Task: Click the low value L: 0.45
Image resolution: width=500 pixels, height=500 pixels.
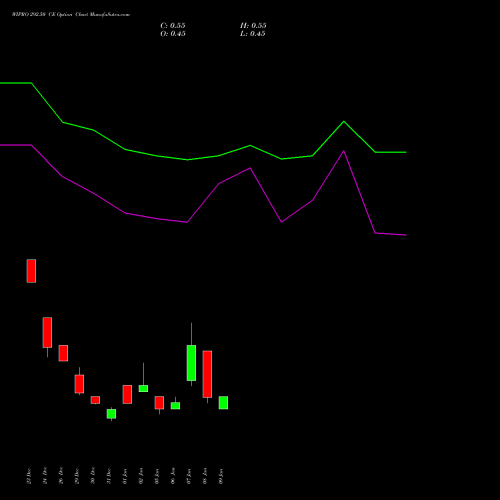Action: (253, 34)
